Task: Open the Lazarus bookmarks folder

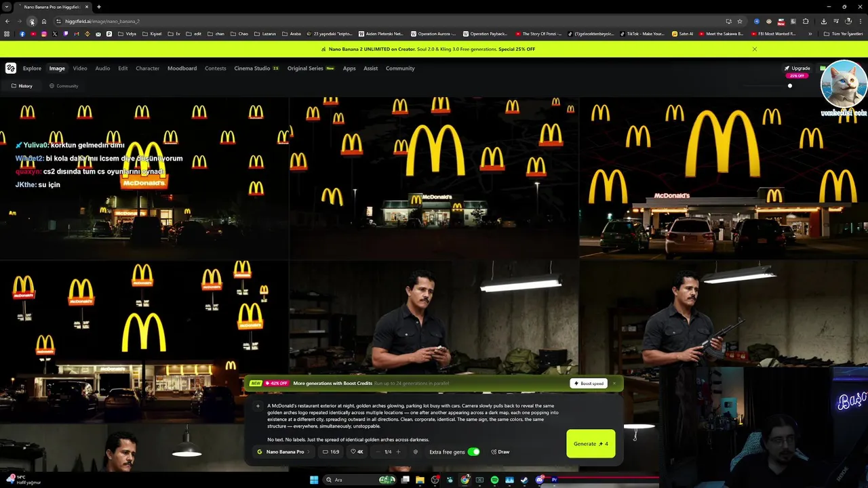Action: point(264,34)
